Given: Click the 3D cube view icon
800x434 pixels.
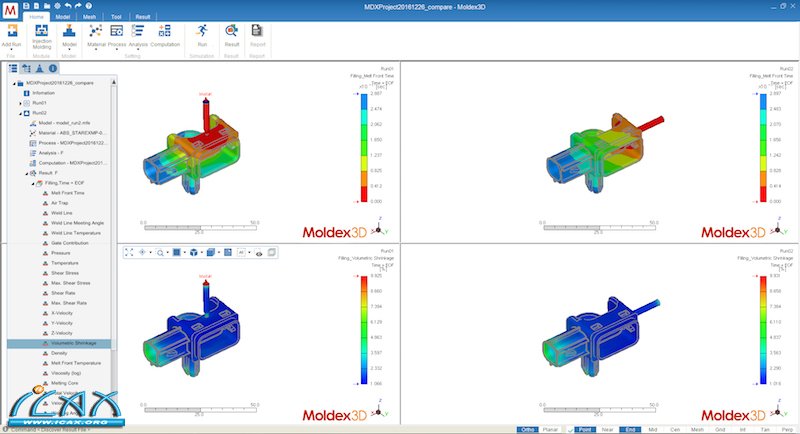Looking at the screenshot, I should tap(194, 252).
